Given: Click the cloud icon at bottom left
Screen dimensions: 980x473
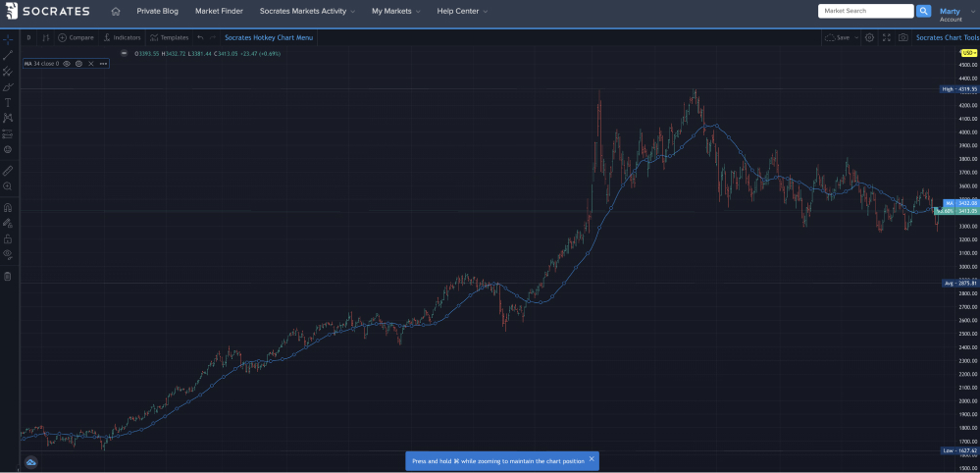Looking at the screenshot, I should coord(30,462).
